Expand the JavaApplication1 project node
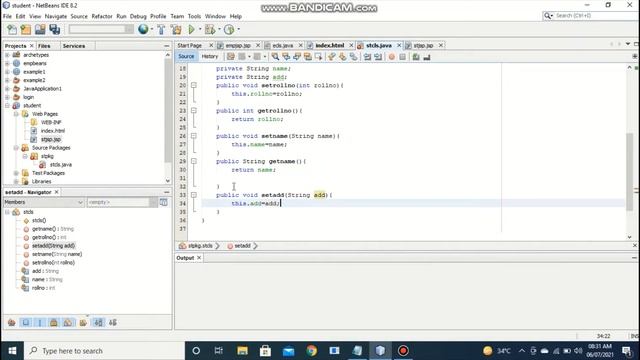 [x=7, y=89]
